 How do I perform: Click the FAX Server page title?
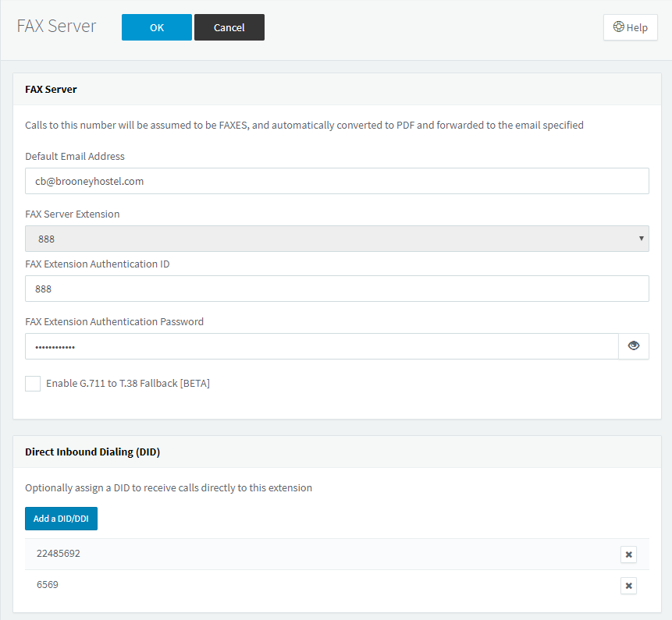[x=56, y=26]
